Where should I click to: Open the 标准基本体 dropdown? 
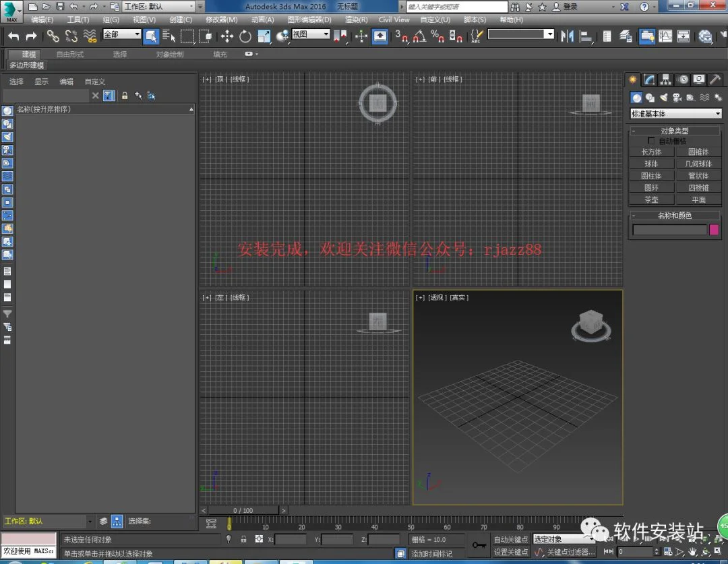tap(675, 114)
